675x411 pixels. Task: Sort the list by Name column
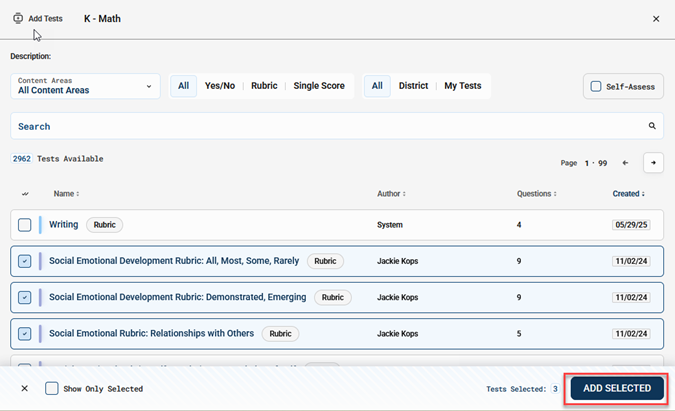pyautogui.click(x=66, y=194)
